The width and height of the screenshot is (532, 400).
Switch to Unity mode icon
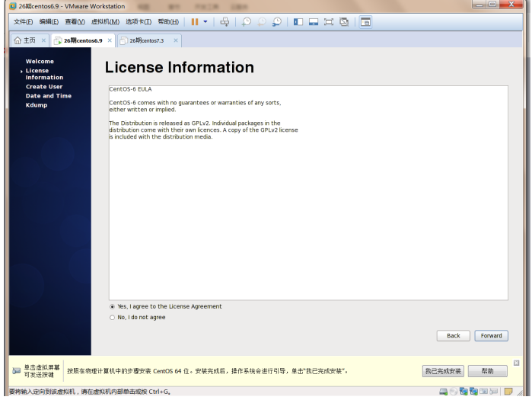coord(344,22)
